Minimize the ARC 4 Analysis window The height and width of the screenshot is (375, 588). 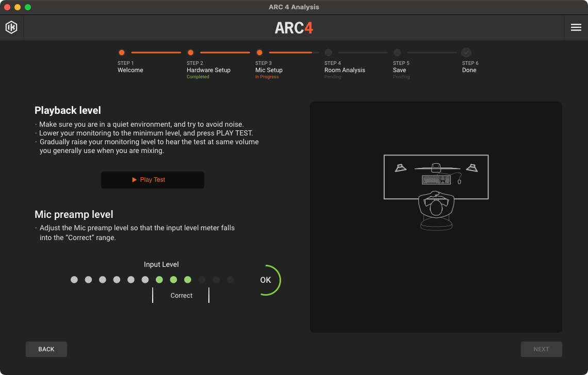click(x=17, y=7)
